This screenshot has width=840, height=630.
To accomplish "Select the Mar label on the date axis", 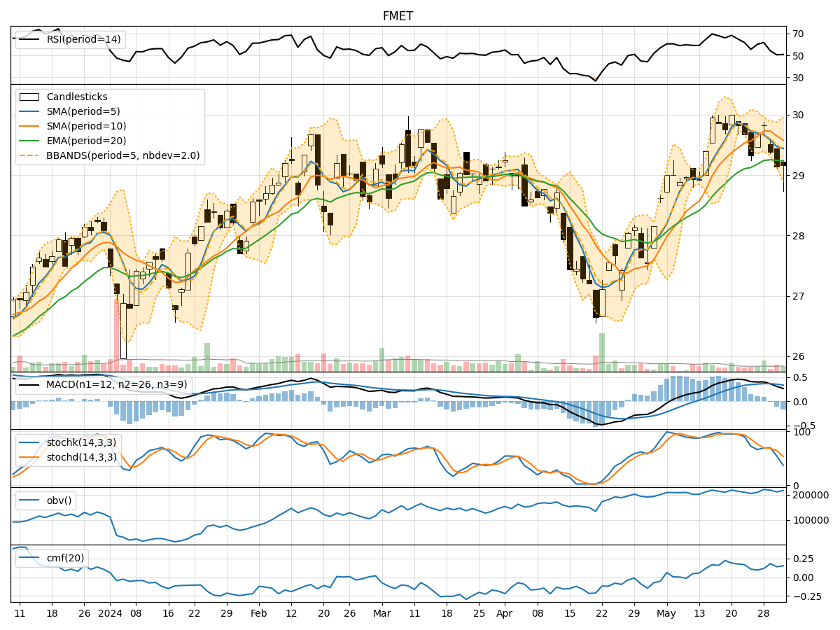I will (381, 611).
